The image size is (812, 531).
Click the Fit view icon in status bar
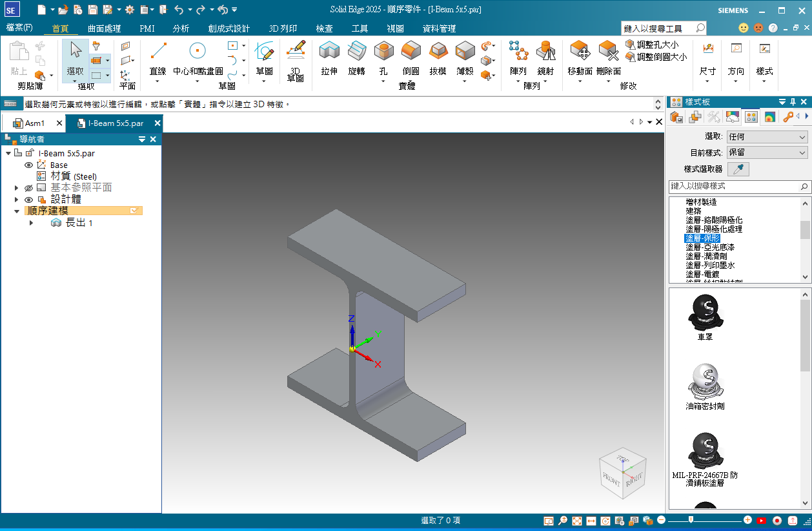tap(577, 521)
